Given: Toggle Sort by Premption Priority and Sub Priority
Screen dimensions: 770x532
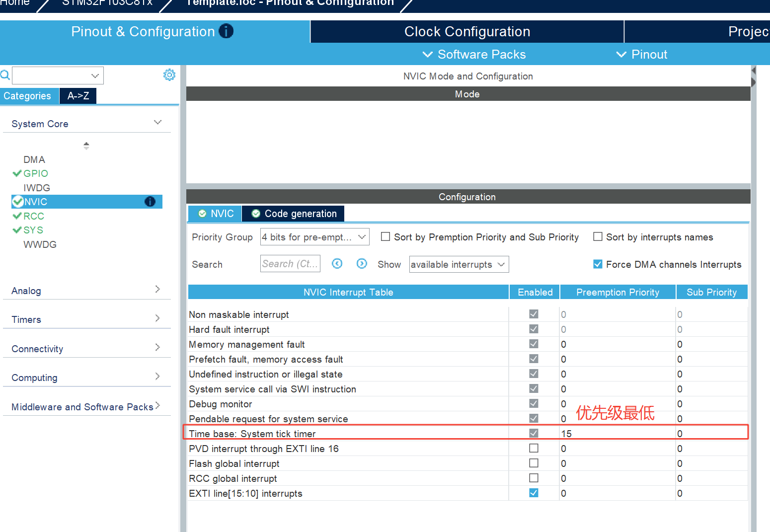Looking at the screenshot, I should point(385,237).
